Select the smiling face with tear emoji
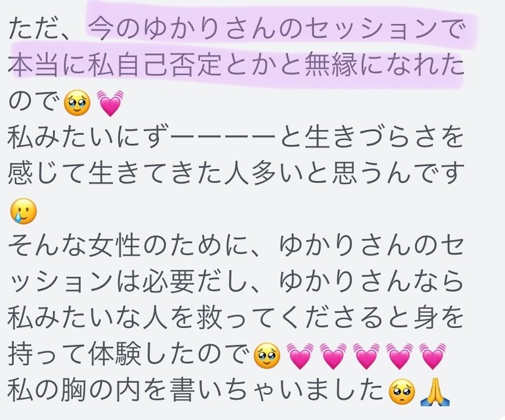The width and height of the screenshot is (505, 420). pyautogui.click(x=23, y=211)
